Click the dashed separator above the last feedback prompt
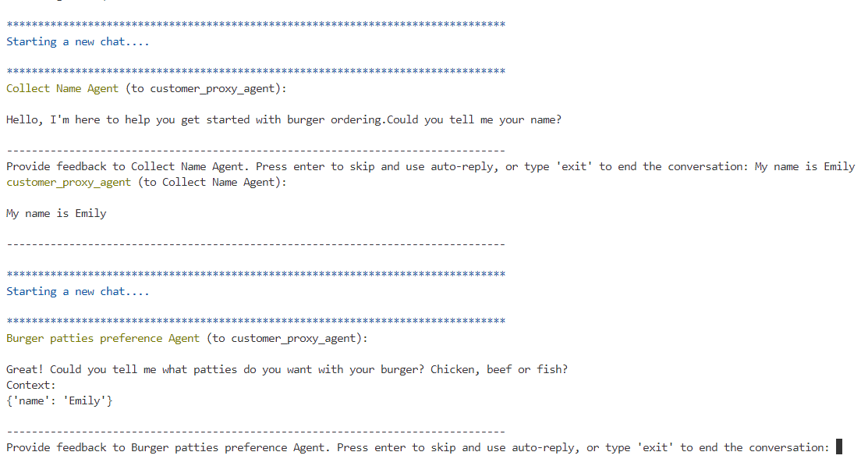 [x=256, y=432]
